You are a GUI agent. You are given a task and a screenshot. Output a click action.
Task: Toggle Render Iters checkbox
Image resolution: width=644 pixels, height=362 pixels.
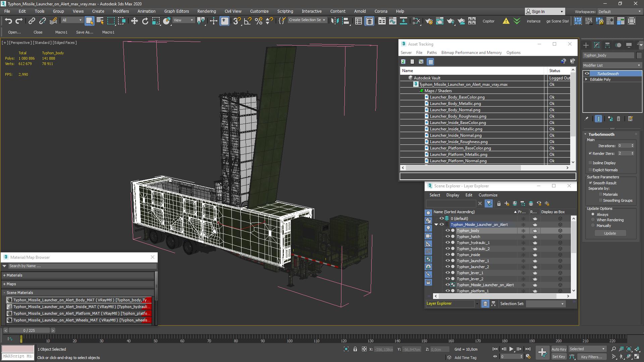click(590, 154)
